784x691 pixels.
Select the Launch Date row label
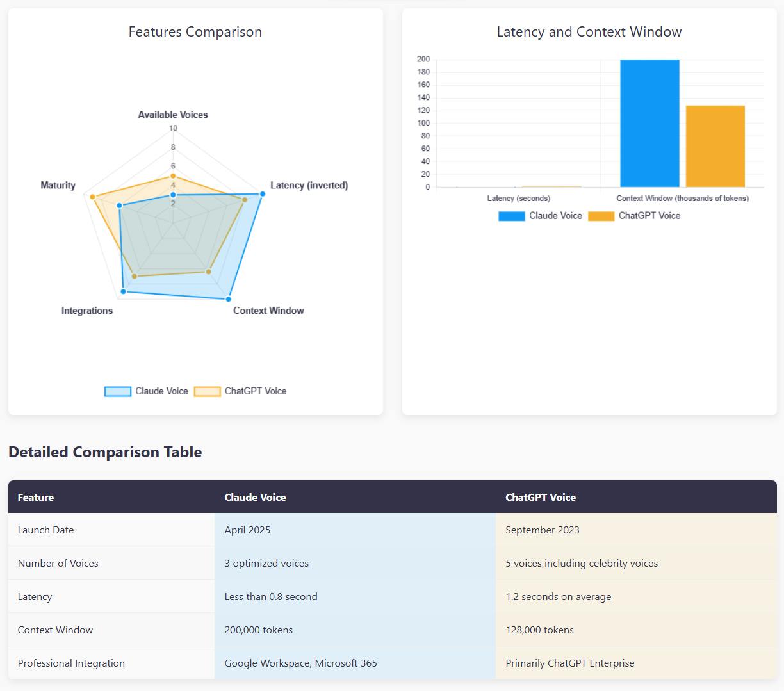click(45, 530)
